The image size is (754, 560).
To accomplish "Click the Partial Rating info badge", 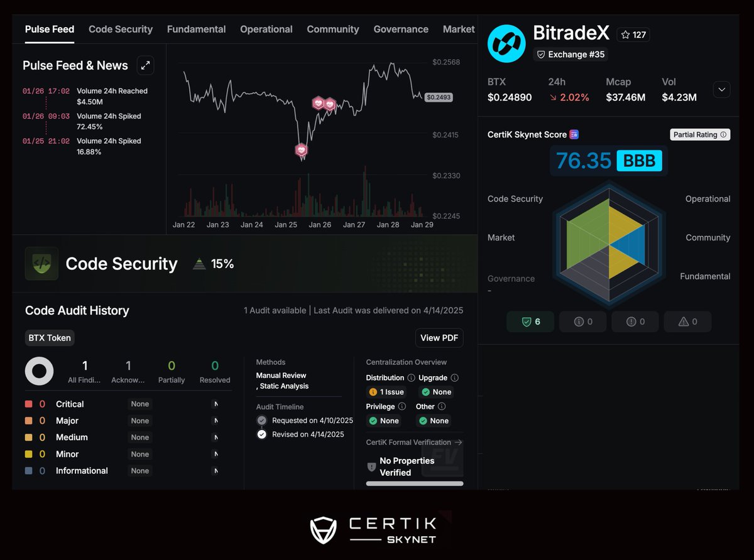I will pos(700,134).
